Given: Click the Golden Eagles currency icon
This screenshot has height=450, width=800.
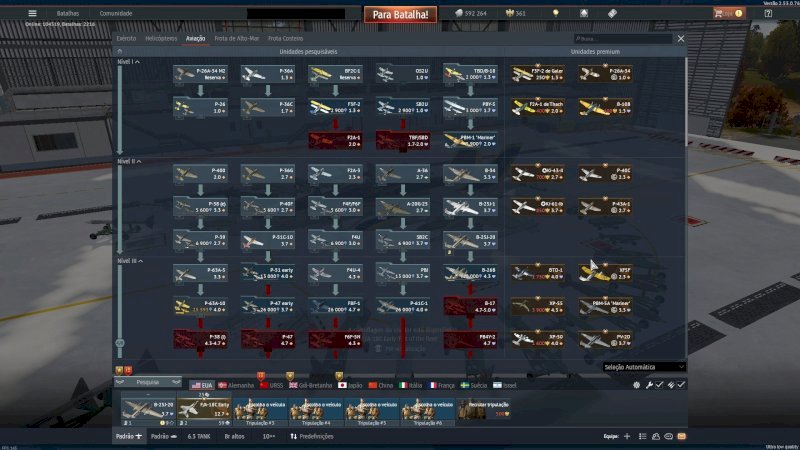Looking at the screenshot, I should [x=507, y=13].
